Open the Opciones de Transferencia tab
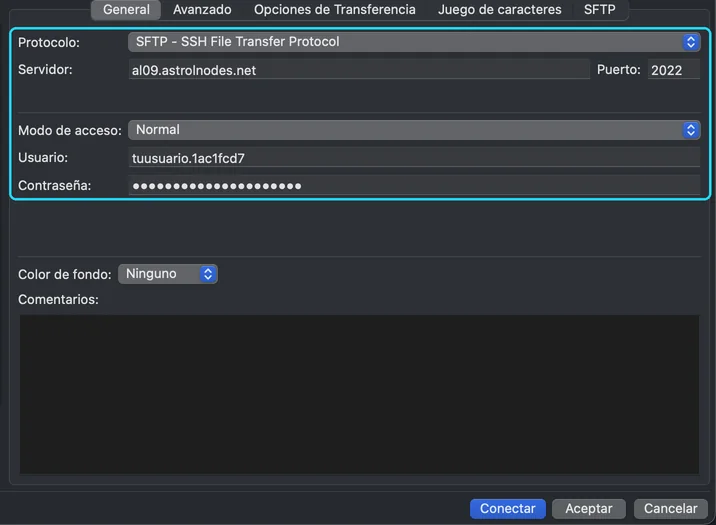The width and height of the screenshot is (716, 525). pyautogui.click(x=335, y=10)
